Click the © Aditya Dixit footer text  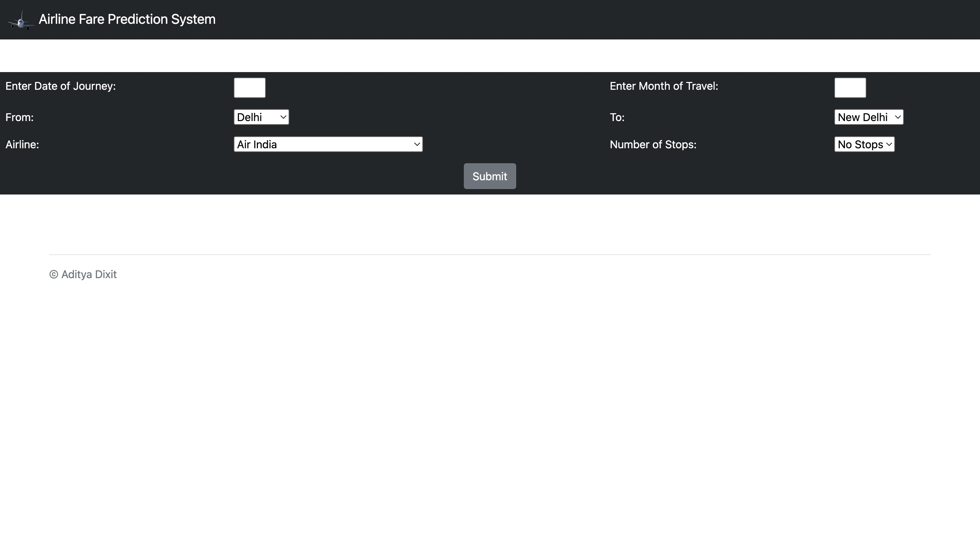click(x=83, y=274)
